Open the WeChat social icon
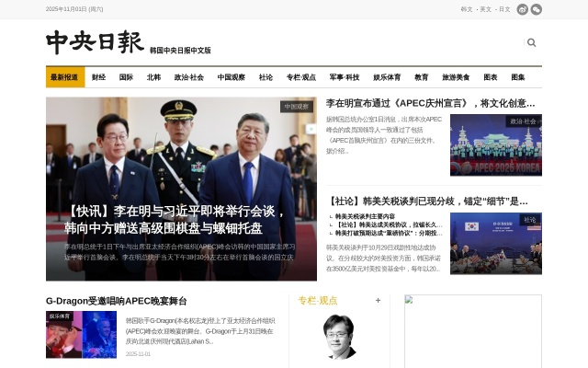This screenshot has height=368, width=588. (537, 9)
